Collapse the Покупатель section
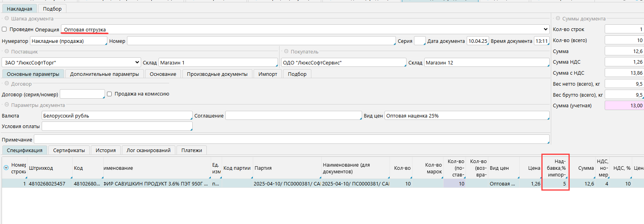This screenshot has height=224, width=644. [286, 51]
